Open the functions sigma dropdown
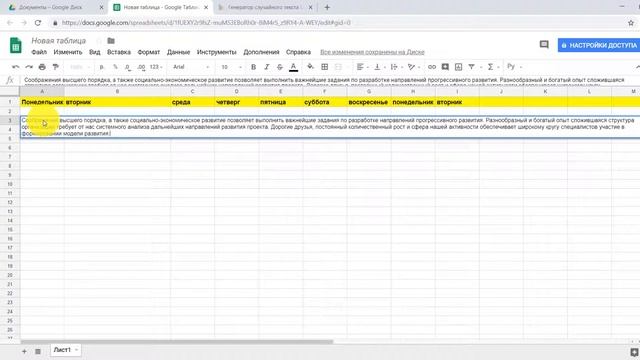The width and height of the screenshot is (640, 360). pos(493,67)
